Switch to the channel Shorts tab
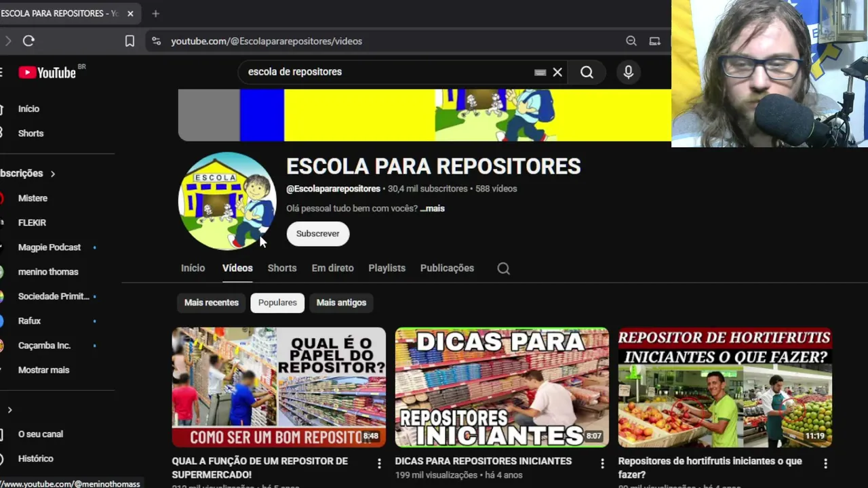Screen dimensions: 868x488 click(x=282, y=268)
